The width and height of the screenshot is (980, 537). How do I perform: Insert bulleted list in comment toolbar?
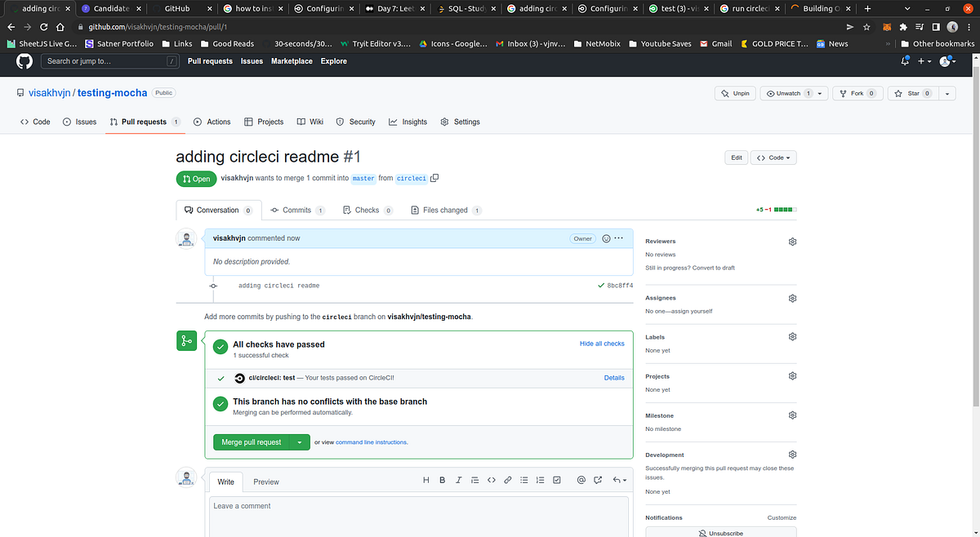pos(524,480)
